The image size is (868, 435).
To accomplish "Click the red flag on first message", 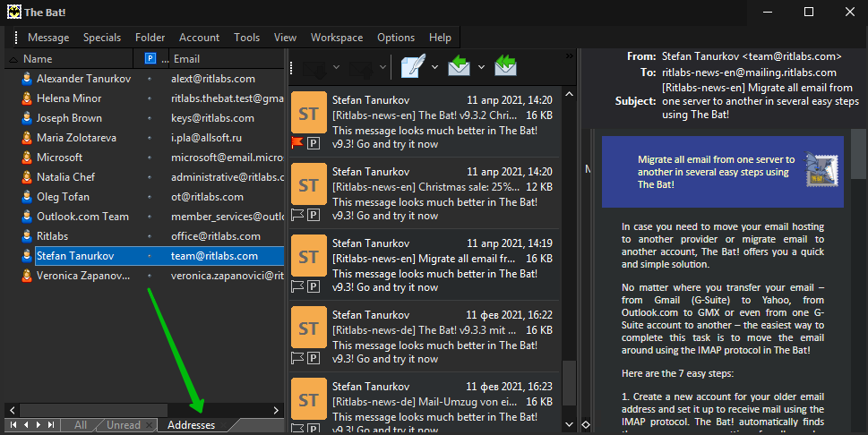I will point(297,143).
